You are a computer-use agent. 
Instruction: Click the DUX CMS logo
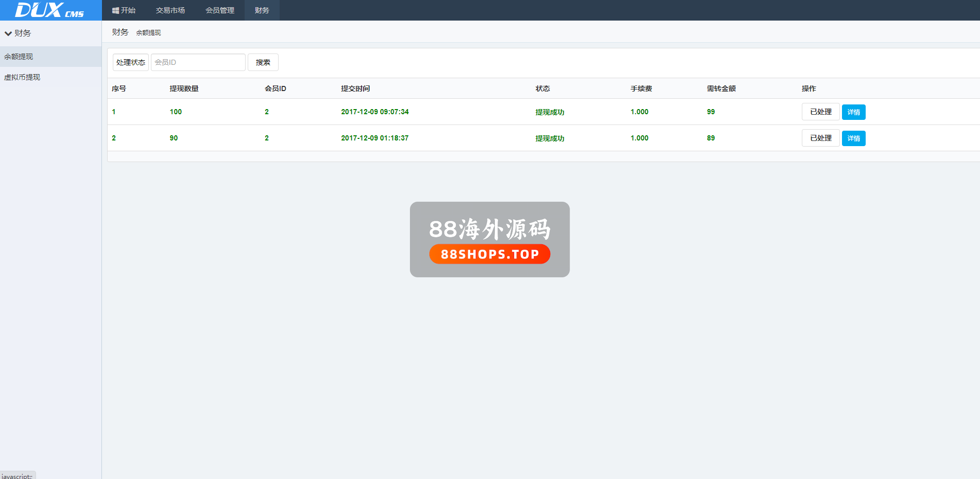click(50, 10)
